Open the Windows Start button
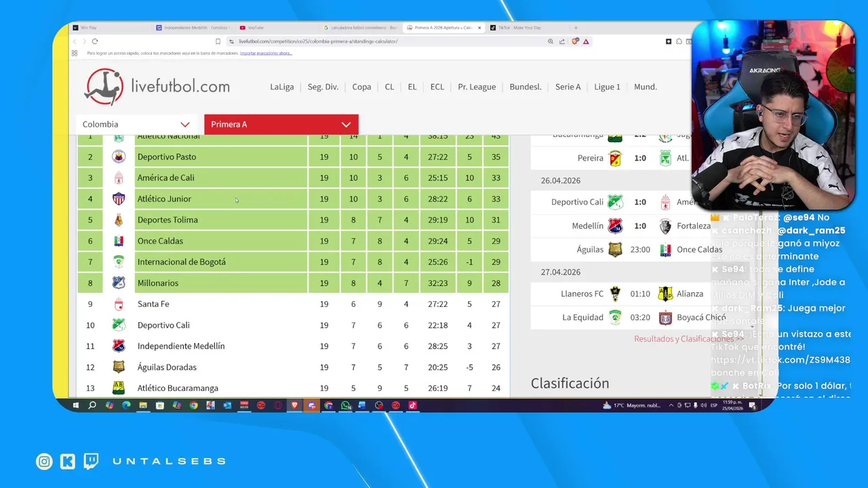Viewport: 868px width, 488px height. click(x=77, y=405)
